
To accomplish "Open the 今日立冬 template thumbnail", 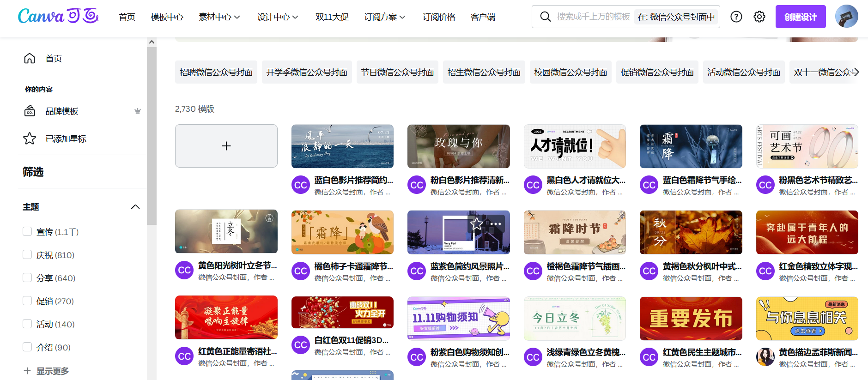I will [575, 319].
